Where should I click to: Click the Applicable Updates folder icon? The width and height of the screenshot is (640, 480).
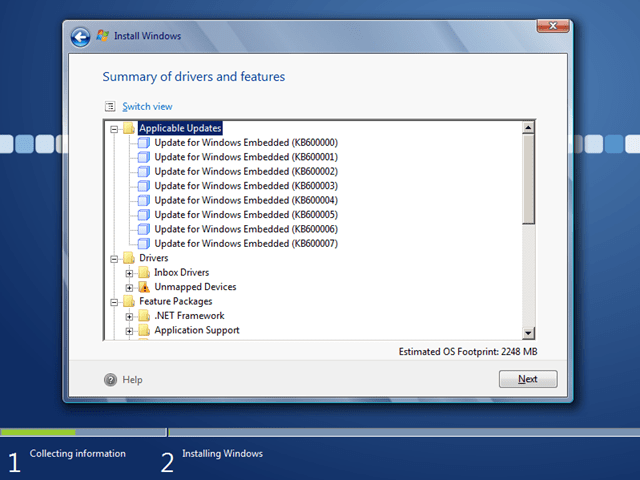tap(129, 128)
